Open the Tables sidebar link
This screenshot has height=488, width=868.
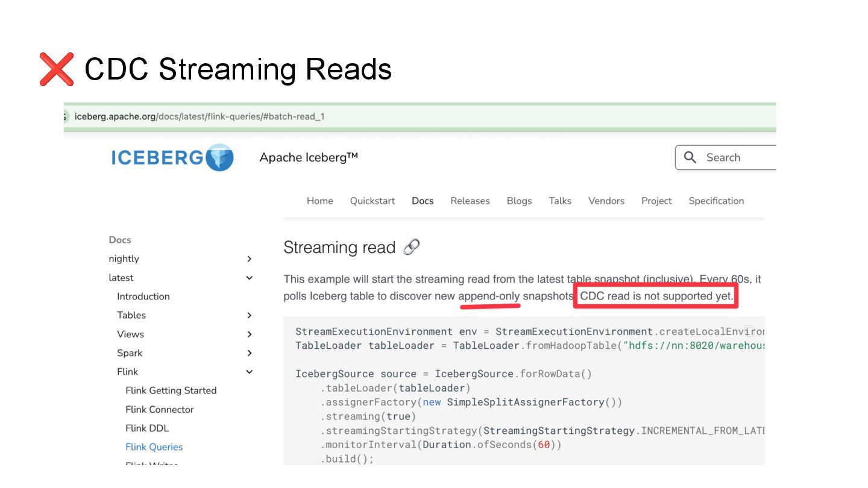(x=131, y=315)
